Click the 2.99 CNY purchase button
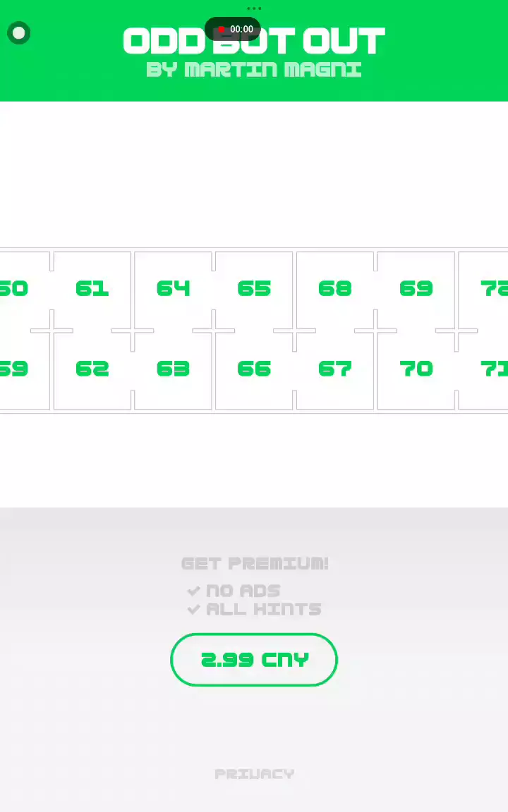The image size is (508, 812). pyautogui.click(x=254, y=660)
